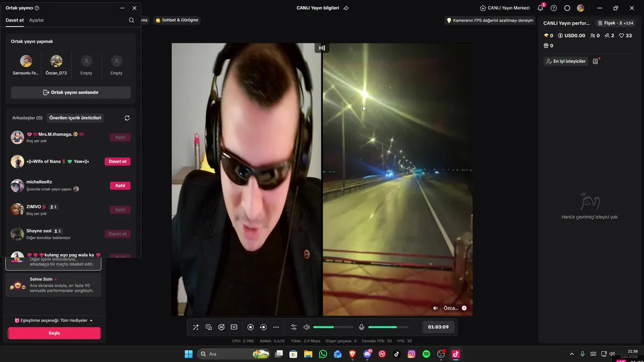Viewport: 644px width, 362px height.
Task: Click Katıl for Mrs.M.thamaga
Action: click(x=120, y=137)
